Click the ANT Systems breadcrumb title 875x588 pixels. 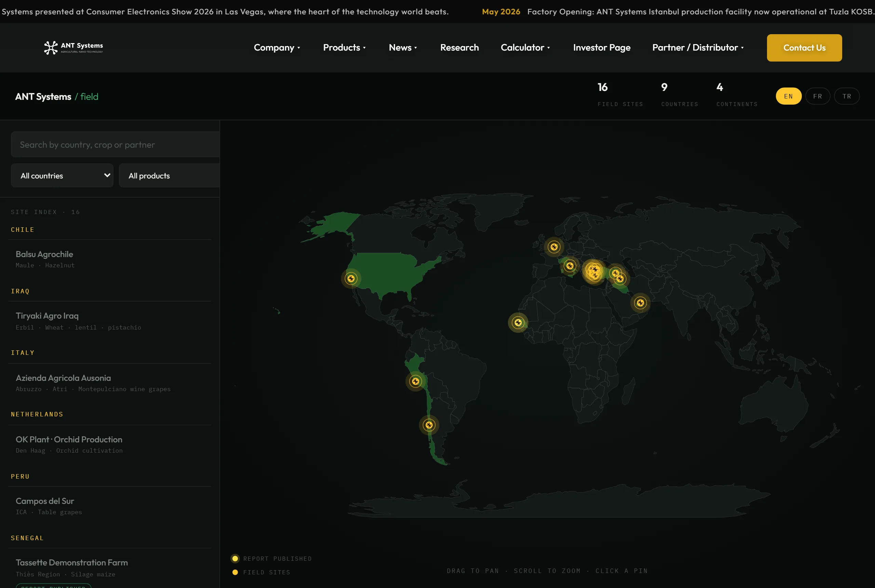[x=43, y=97]
